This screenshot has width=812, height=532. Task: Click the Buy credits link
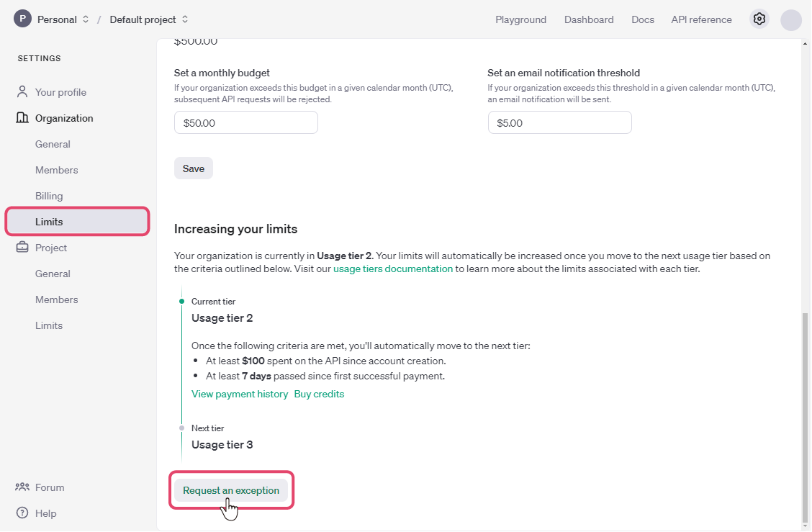pos(319,394)
